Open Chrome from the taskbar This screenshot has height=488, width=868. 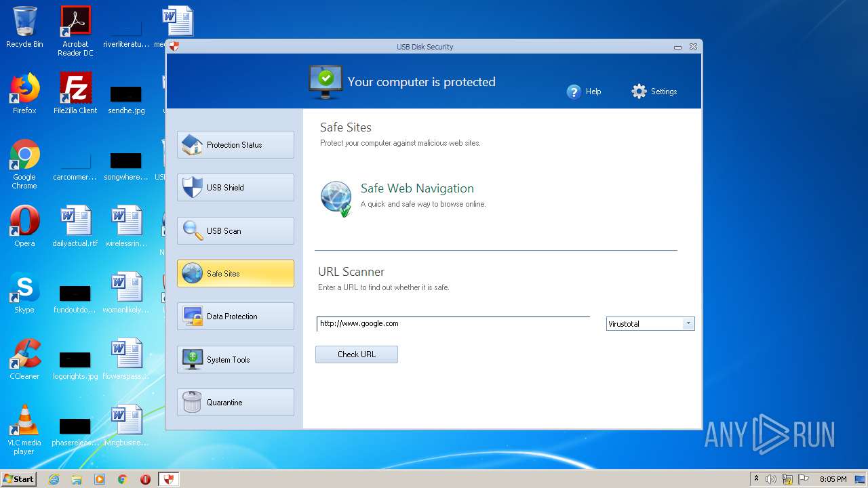pyautogui.click(x=123, y=479)
